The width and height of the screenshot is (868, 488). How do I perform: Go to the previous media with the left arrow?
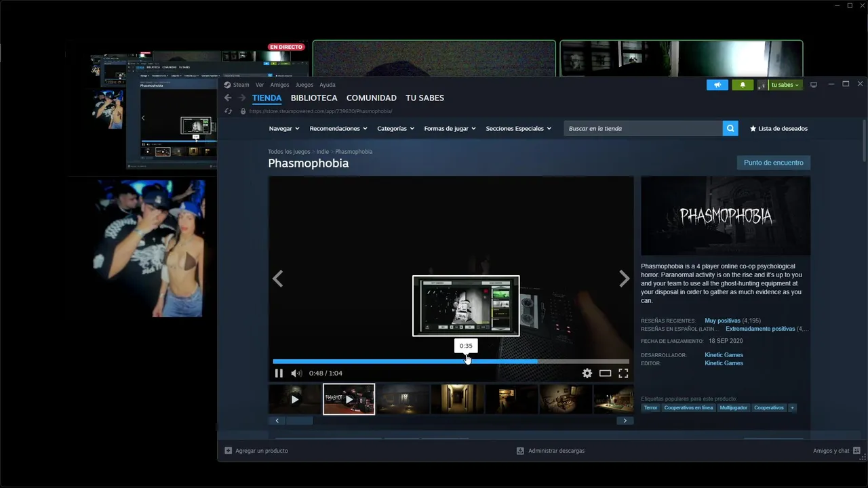[x=277, y=279]
